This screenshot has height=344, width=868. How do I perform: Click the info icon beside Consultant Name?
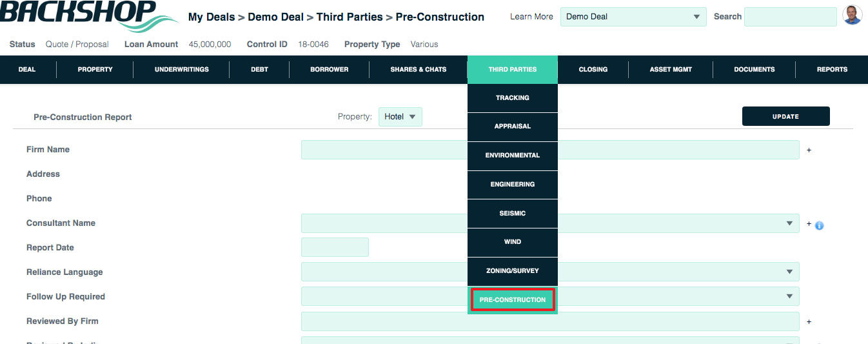pos(820,226)
